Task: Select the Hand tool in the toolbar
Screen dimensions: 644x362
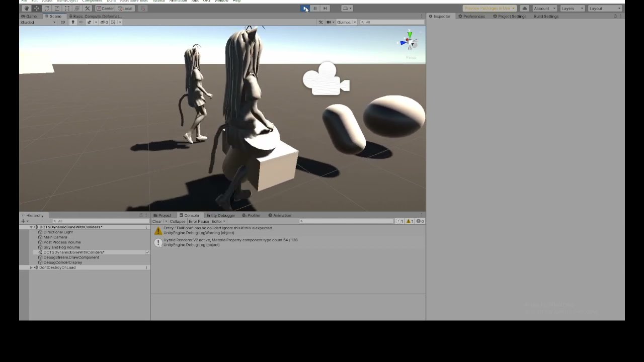Action: coord(27,8)
